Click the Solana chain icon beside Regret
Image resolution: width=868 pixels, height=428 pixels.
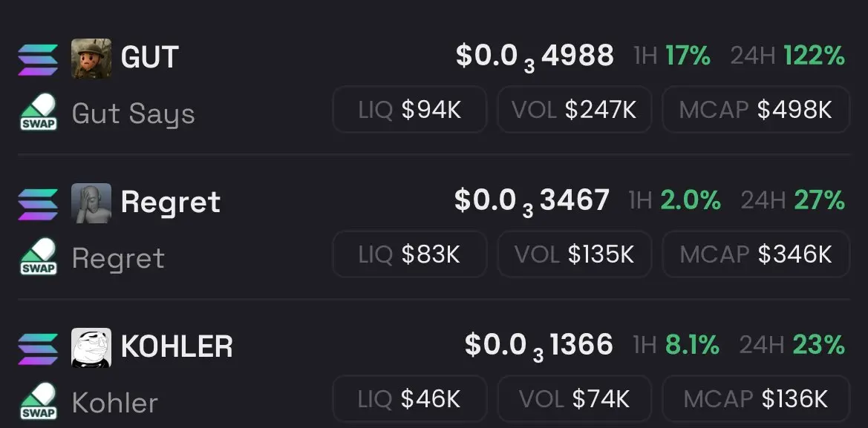point(38,204)
